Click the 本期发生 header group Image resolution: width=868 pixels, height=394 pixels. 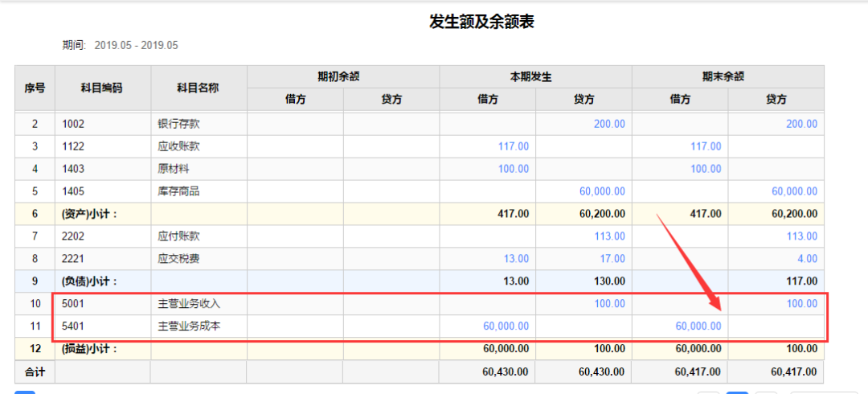(535, 76)
